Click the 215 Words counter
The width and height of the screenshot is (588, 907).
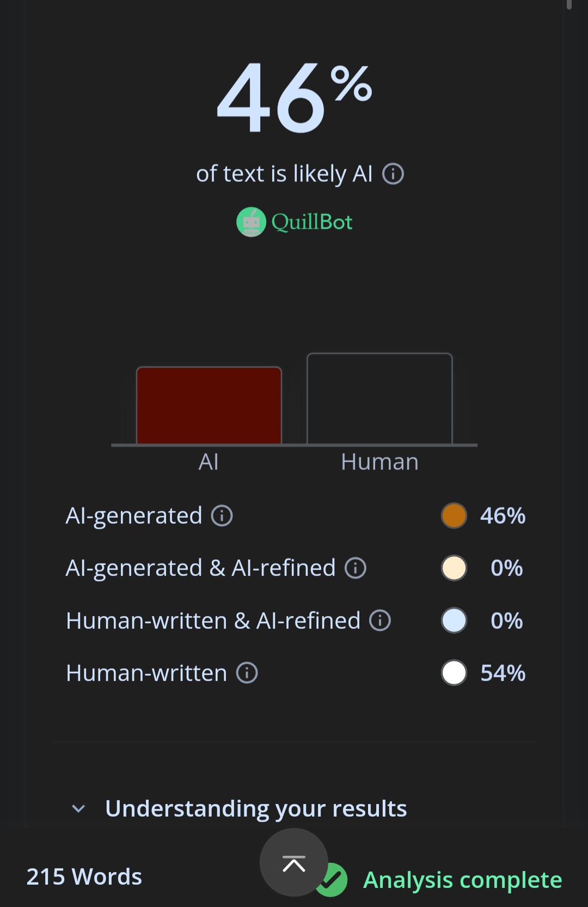(x=84, y=877)
